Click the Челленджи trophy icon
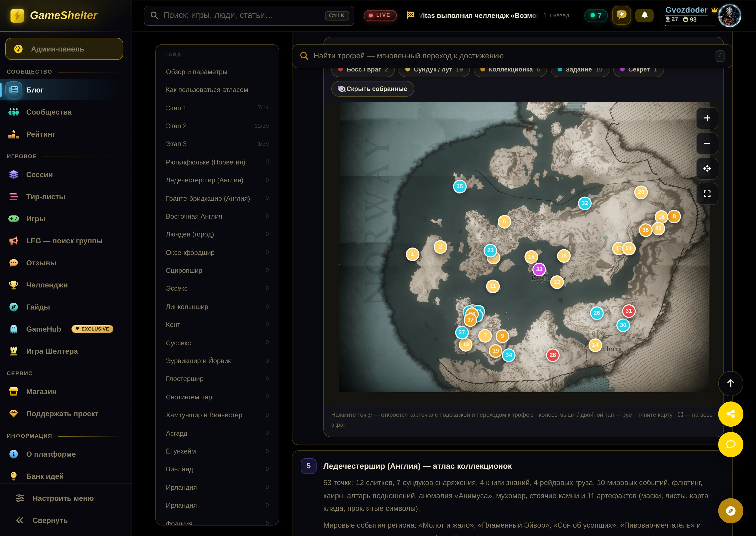756x536 pixels. point(13,285)
